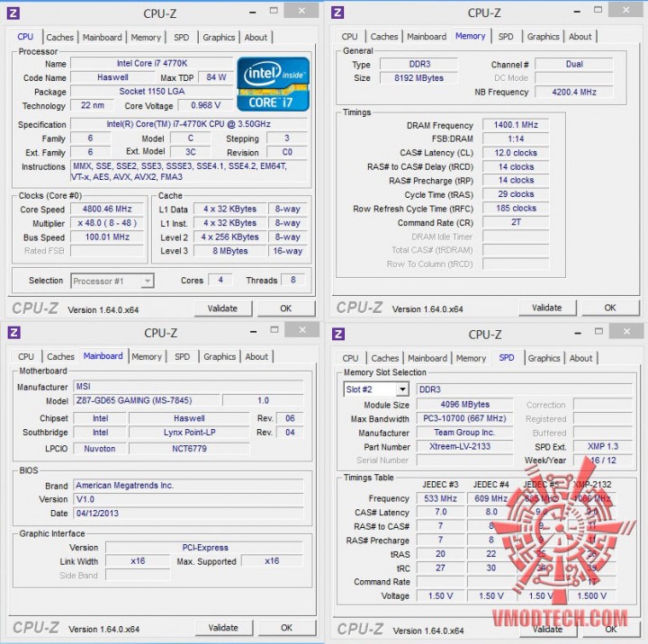Screen dimensions: 648x644
Task: Click the processor name field Intel Core i7 4770K
Action: (x=152, y=64)
